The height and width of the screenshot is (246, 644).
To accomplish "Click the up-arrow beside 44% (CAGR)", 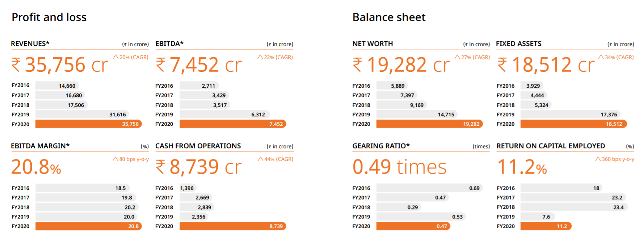I will point(261,159).
